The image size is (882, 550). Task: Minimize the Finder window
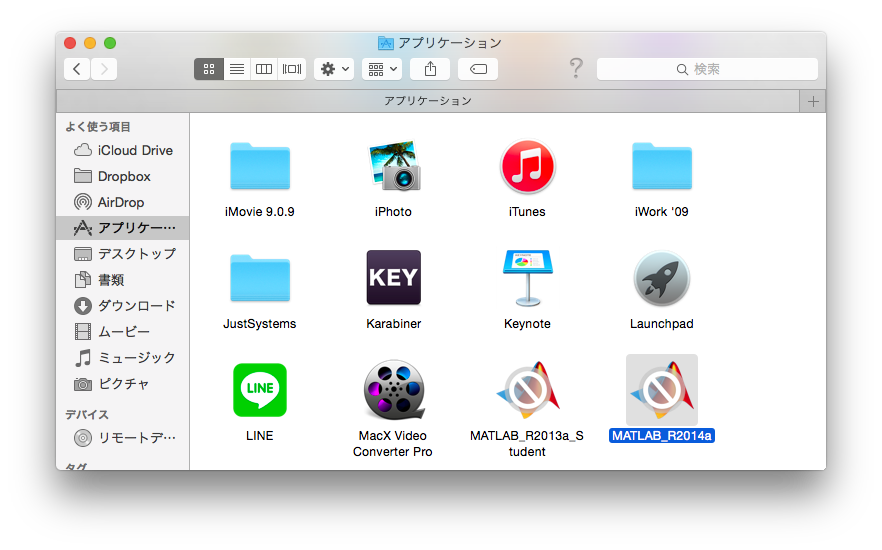pos(90,43)
